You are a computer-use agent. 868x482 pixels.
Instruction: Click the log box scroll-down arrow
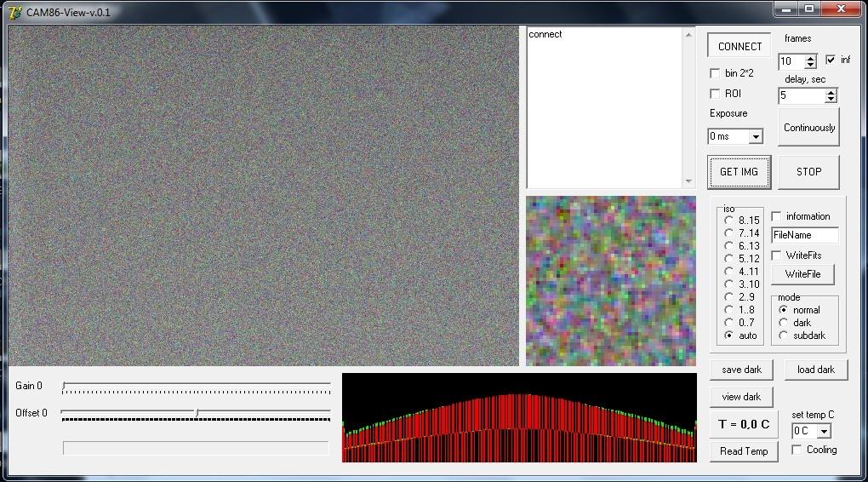[688, 181]
